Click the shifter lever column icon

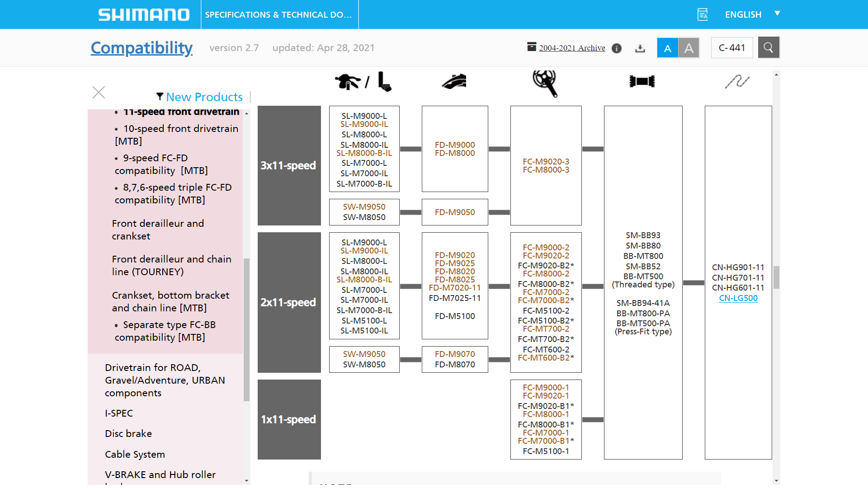[363, 82]
